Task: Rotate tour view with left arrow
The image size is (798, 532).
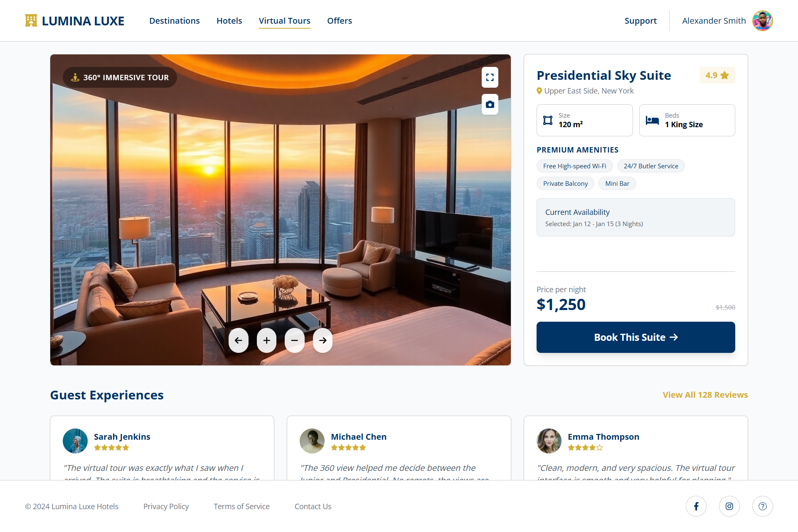Action: point(238,340)
